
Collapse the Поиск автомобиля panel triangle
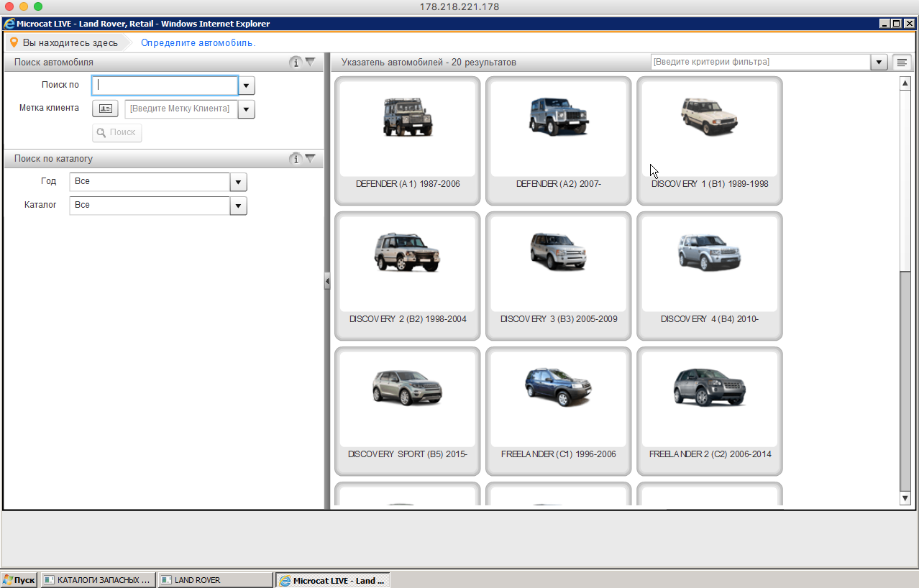(x=310, y=63)
